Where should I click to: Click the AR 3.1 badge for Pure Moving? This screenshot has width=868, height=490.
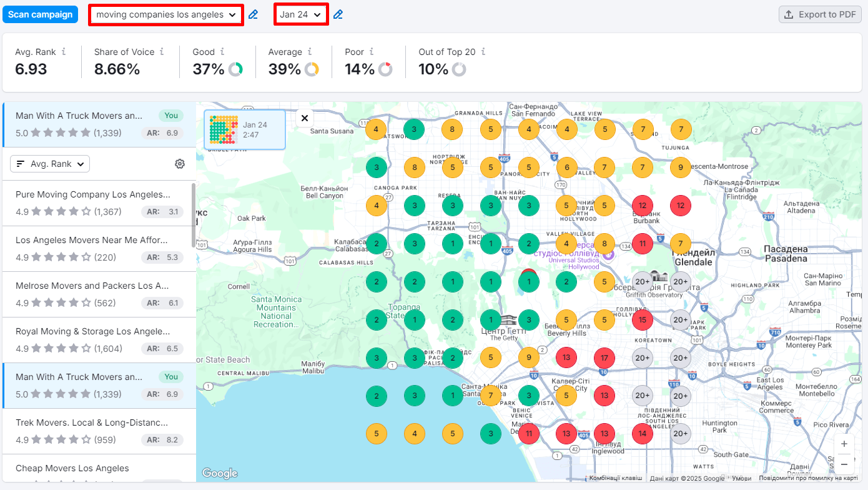pyautogui.click(x=162, y=212)
